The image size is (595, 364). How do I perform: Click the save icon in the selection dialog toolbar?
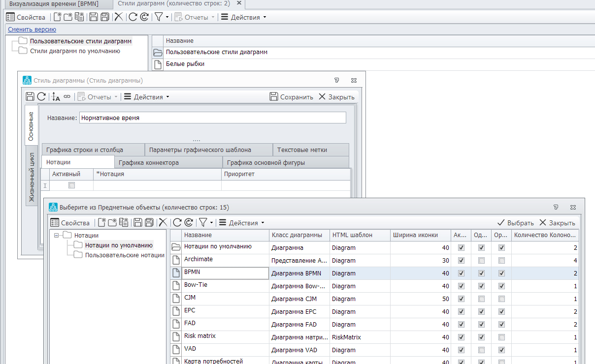138,223
